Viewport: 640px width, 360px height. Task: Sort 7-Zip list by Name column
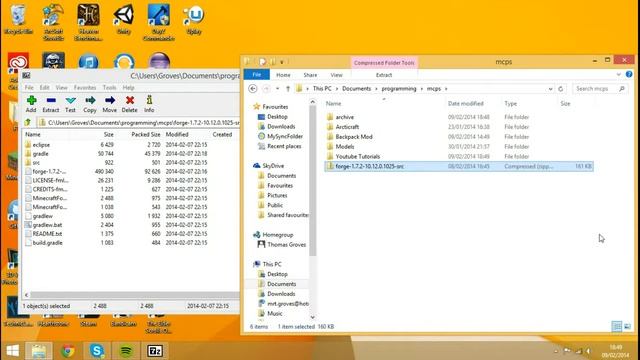pyautogui.click(x=33, y=134)
